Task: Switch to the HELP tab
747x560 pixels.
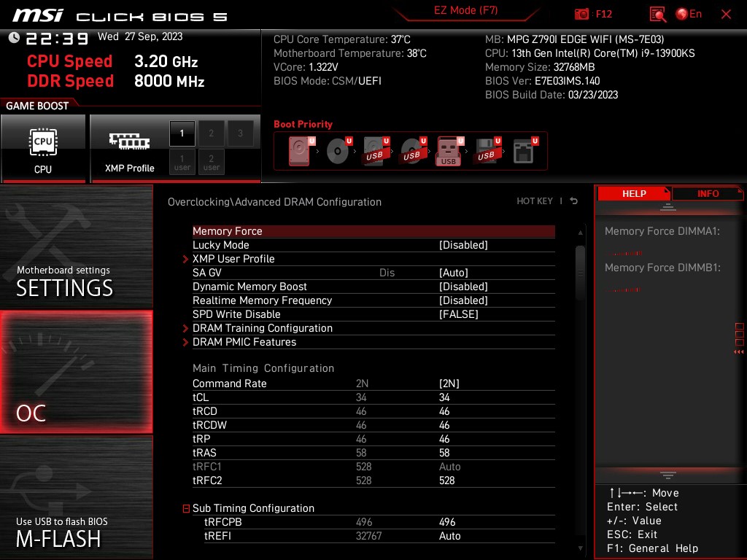Action: [634, 193]
